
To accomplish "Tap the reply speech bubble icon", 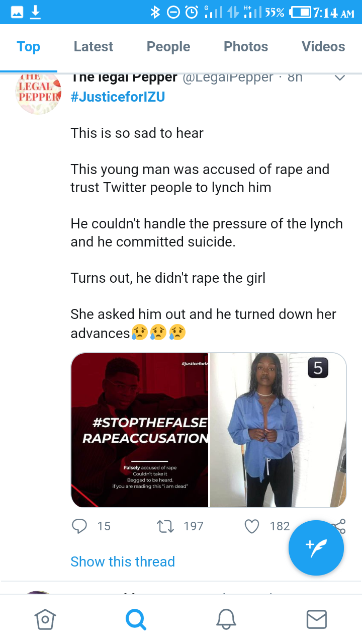I will 79,526.
